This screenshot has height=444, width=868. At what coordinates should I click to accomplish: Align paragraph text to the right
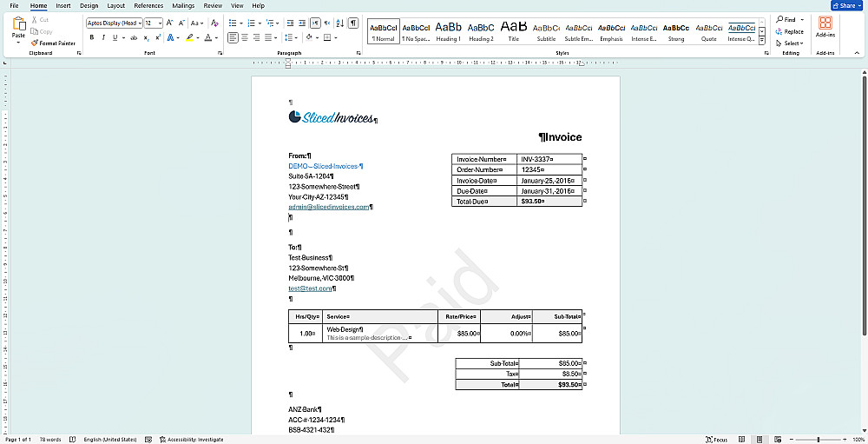click(256, 37)
